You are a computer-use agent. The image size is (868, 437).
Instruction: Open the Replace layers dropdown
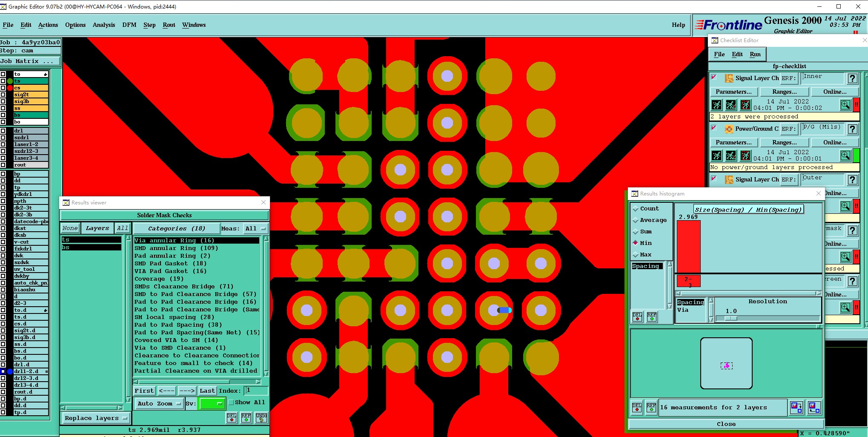(96, 418)
